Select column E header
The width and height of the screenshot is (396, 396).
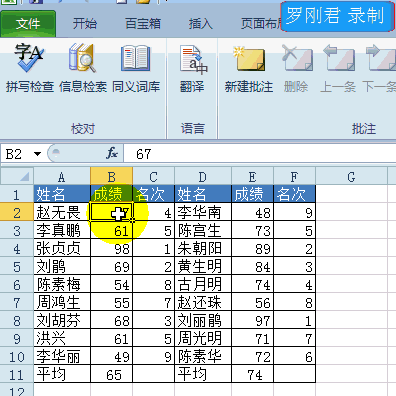coord(252,176)
